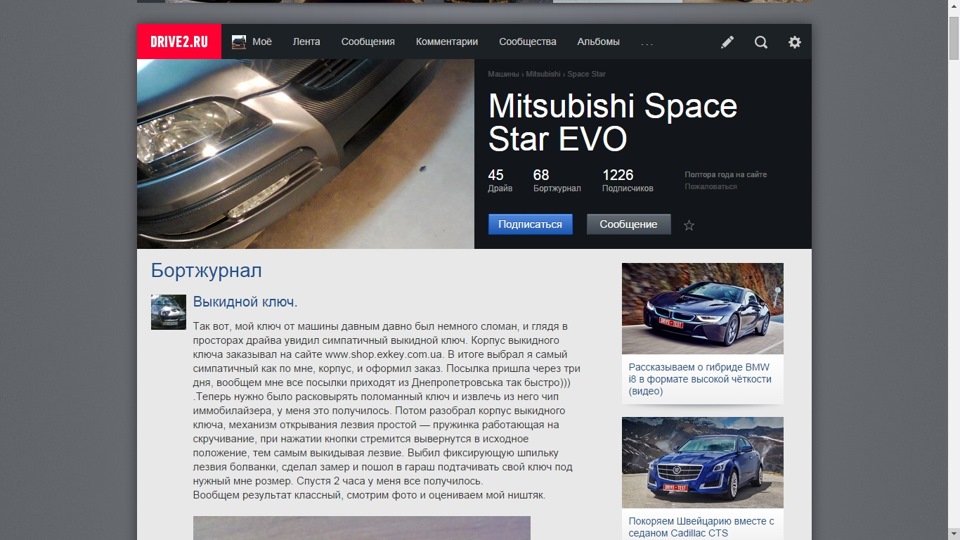
Task: Open the Выкидной ключ. post title
Action: [245, 302]
